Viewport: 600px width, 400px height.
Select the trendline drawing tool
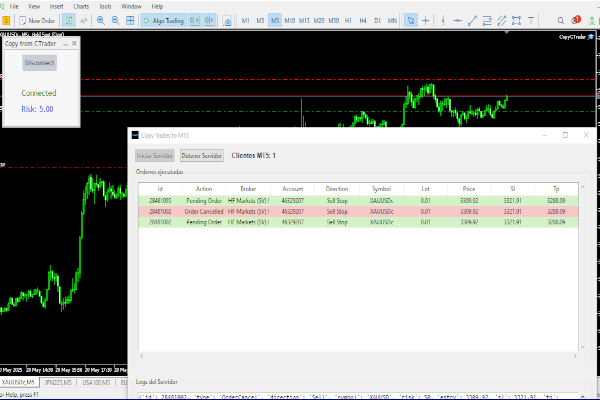coord(472,21)
